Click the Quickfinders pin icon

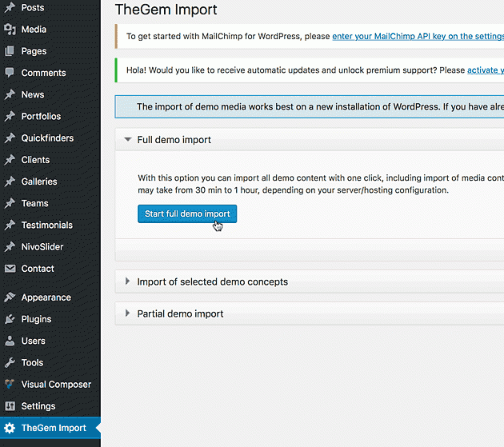pos(10,138)
